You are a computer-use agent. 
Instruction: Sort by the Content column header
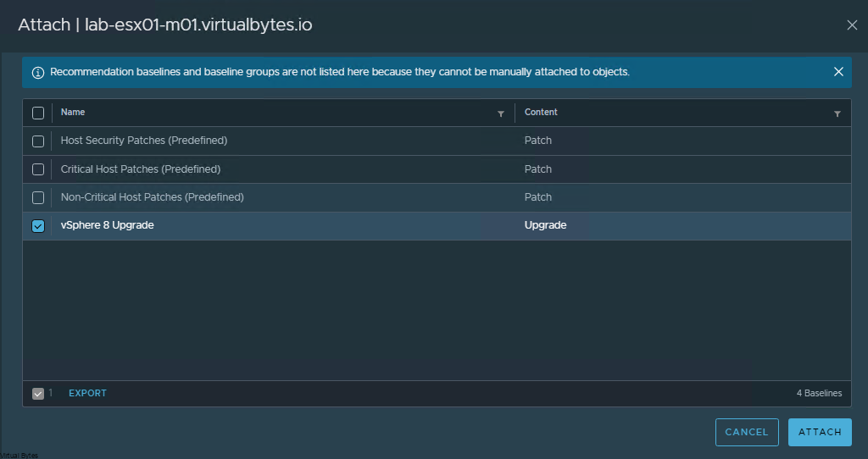541,113
